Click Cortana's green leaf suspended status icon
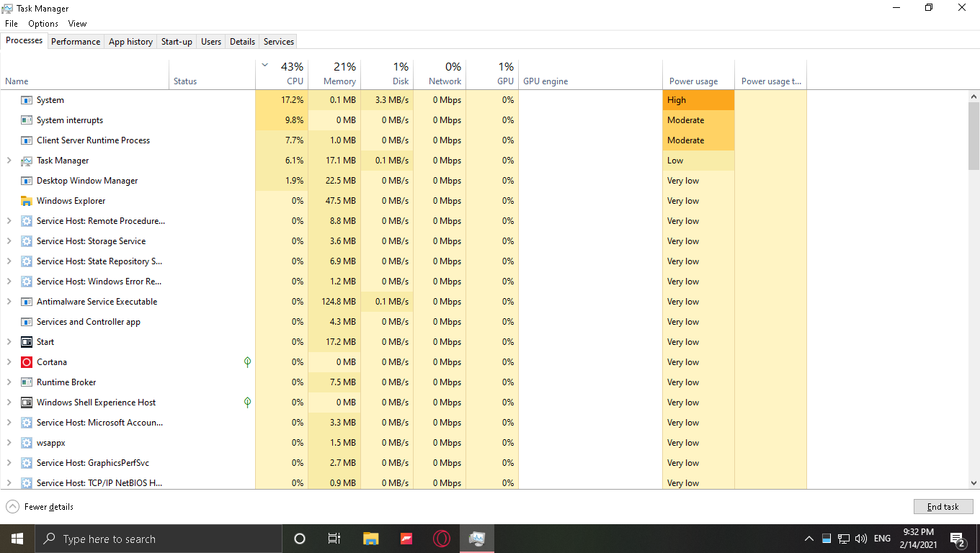Screen dimensions: 980x553 tap(247, 362)
